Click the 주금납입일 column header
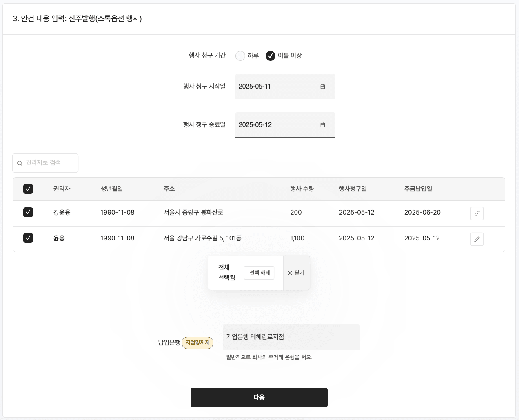 coord(418,189)
